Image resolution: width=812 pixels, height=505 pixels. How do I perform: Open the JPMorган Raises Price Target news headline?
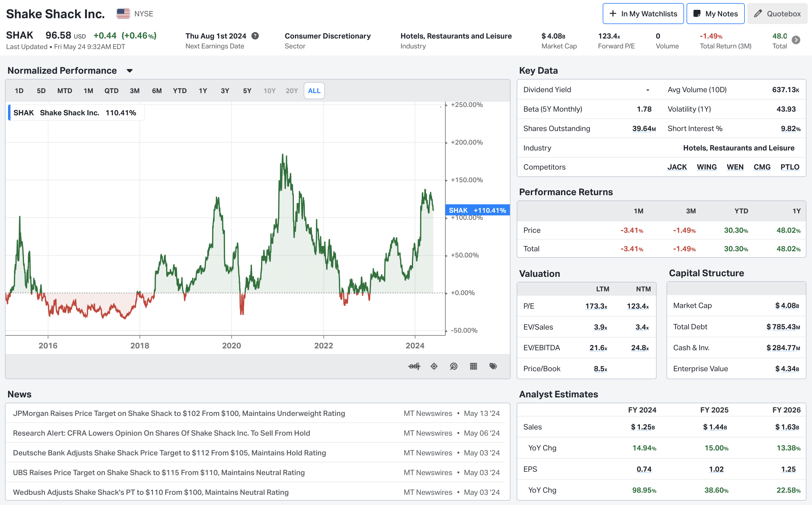(178, 413)
